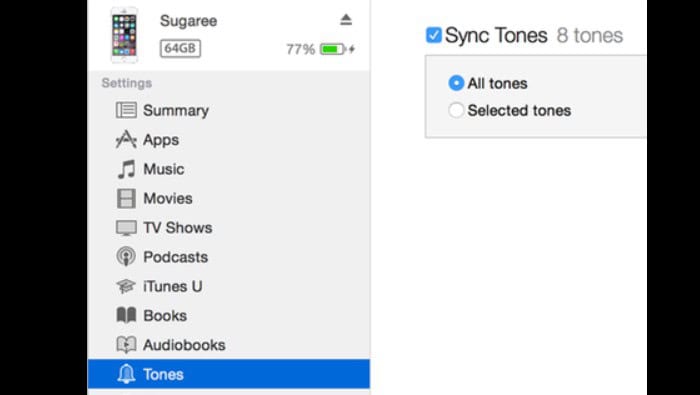This screenshot has height=395, width=700.
Task: Click the TV Shows monitor icon
Action: [126, 228]
